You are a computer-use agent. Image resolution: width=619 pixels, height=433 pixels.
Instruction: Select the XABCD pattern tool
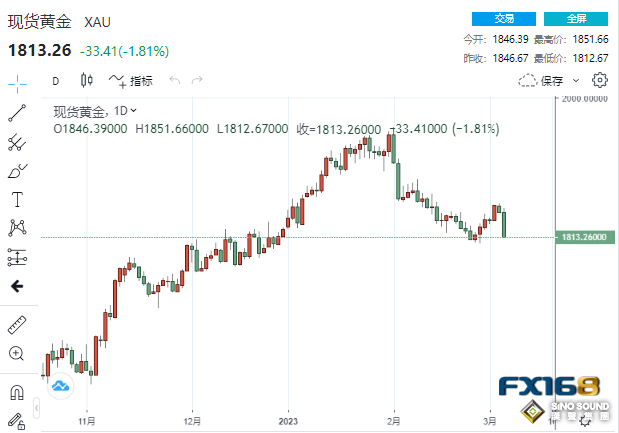coord(17,228)
